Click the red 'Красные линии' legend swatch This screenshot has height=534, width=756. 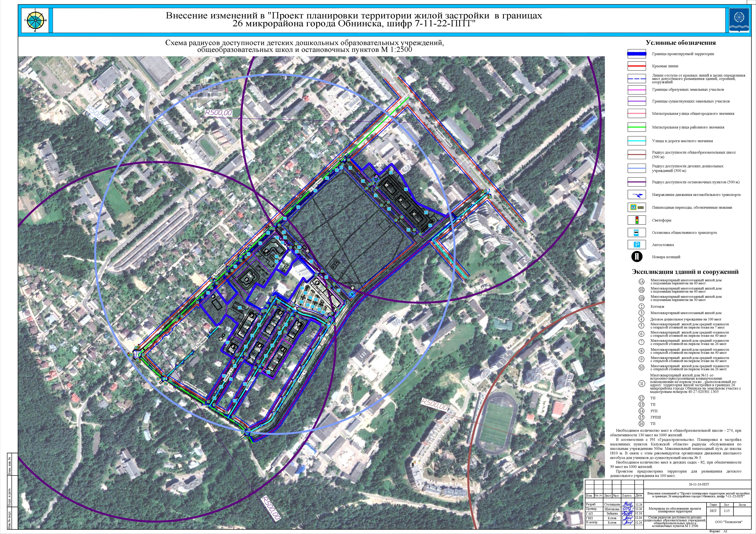click(x=637, y=66)
